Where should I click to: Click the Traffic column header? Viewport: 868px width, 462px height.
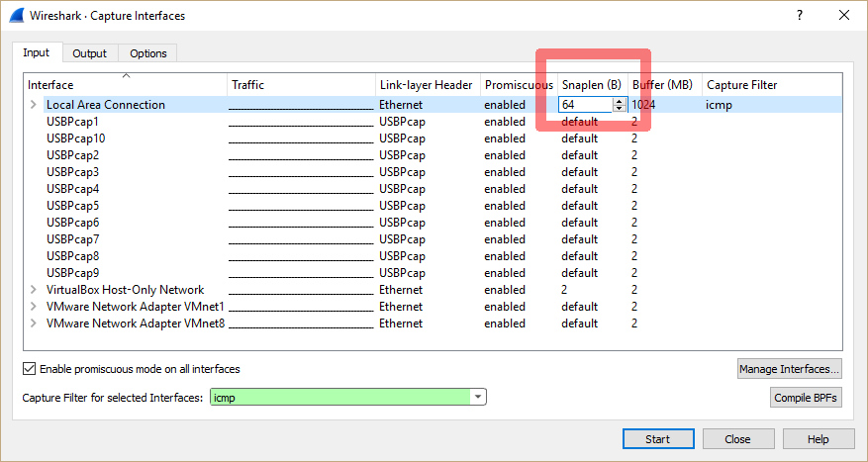pos(301,85)
